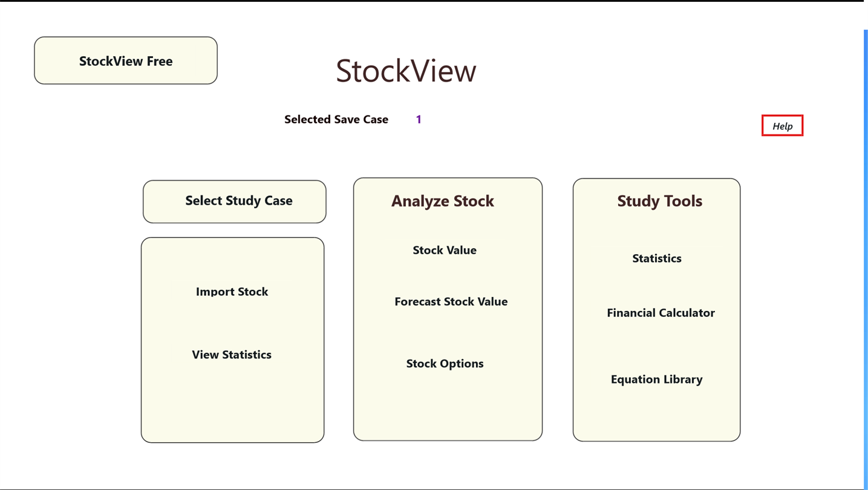Click the large StockView title
This screenshot has height=490, width=868.
coord(406,70)
